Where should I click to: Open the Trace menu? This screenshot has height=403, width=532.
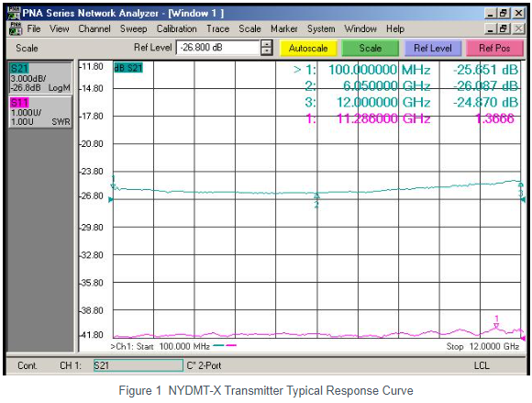[217, 28]
